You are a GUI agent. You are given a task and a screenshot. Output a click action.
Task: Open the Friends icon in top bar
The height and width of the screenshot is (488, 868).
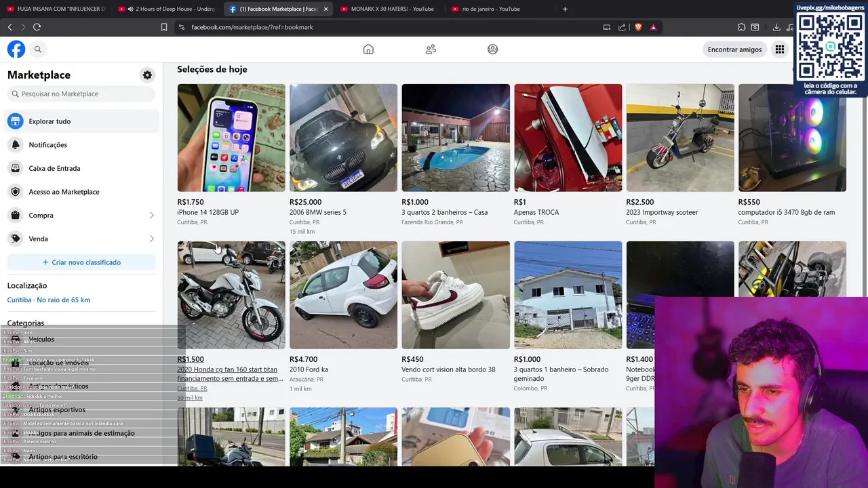431,49
